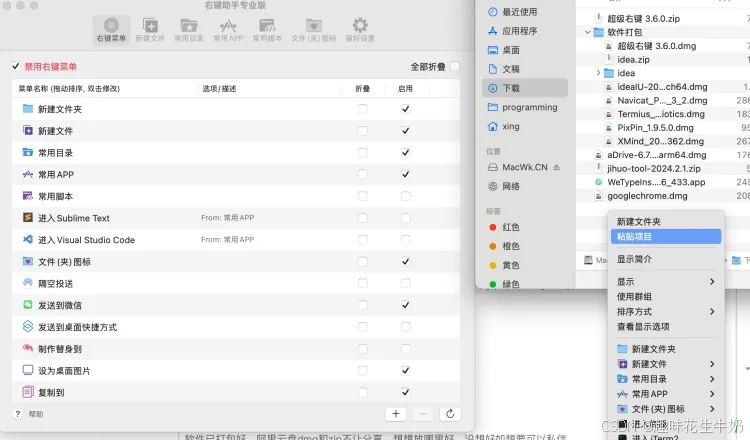The width and height of the screenshot is (750, 440).
Task: Click the 发送到桌面快捷方式 row icon
Action: point(28,327)
